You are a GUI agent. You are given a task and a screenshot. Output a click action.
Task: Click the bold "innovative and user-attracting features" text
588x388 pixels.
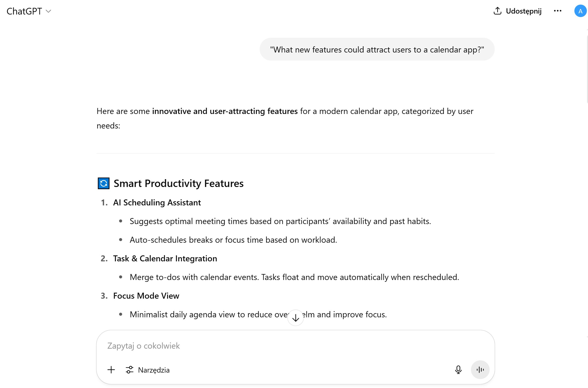coord(225,111)
